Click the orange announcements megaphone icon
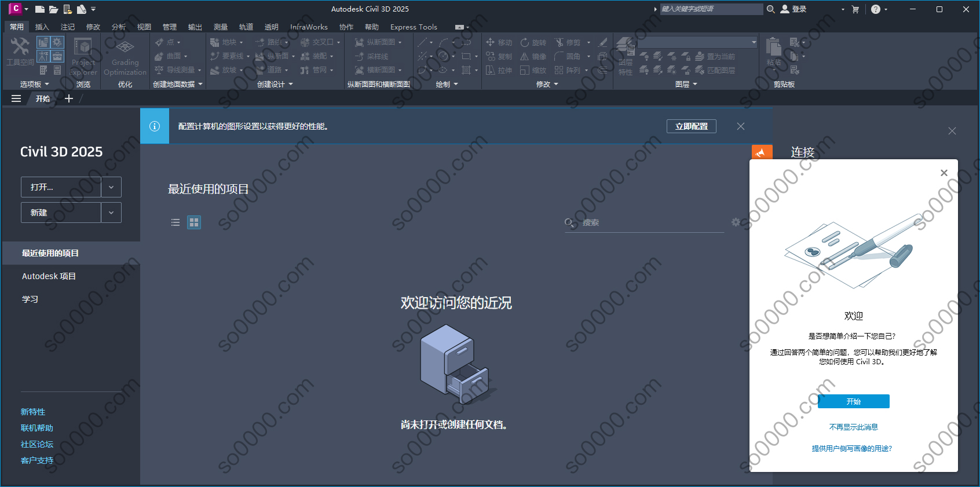The height and width of the screenshot is (487, 980). pos(762,152)
